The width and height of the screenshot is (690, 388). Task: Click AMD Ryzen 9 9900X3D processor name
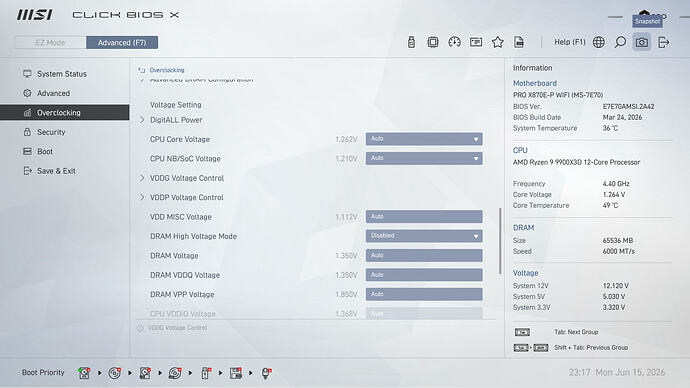576,162
